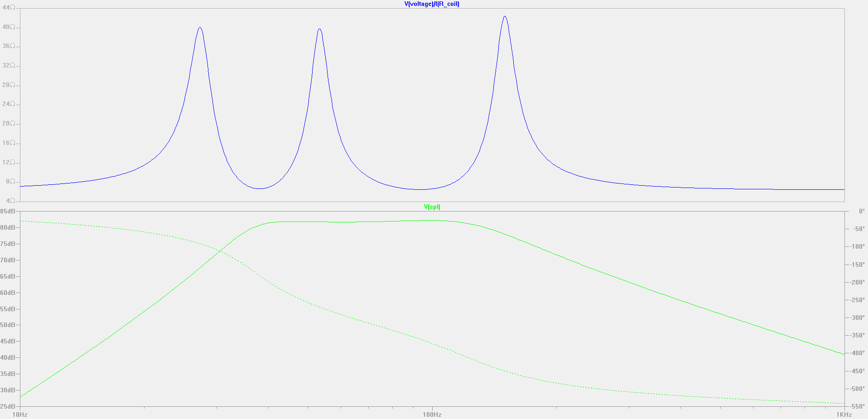Viewport: 868px width, 419px height.
Task: Click the -50° phase axis value
Action: point(859,229)
